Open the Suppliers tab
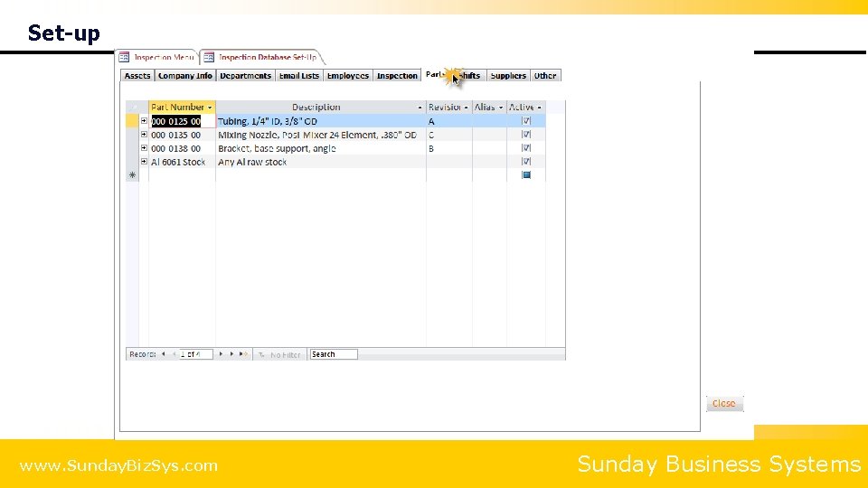 tap(508, 76)
